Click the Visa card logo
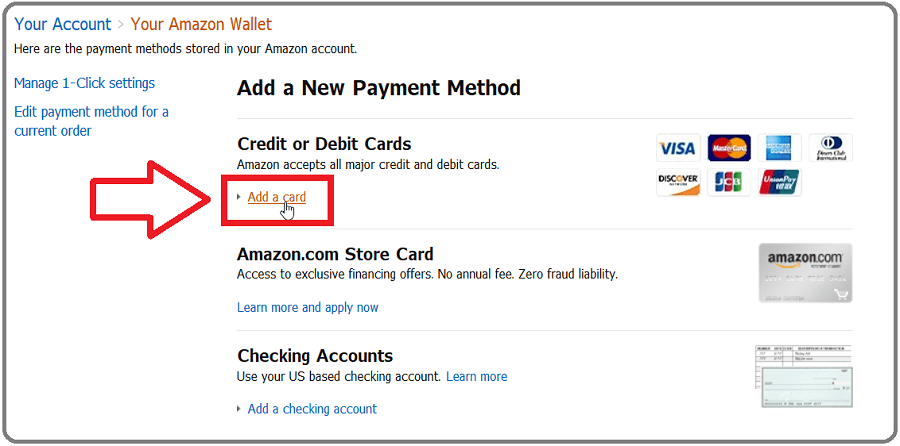The width and height of the screenshot is (900, 446). click(677, 149)
